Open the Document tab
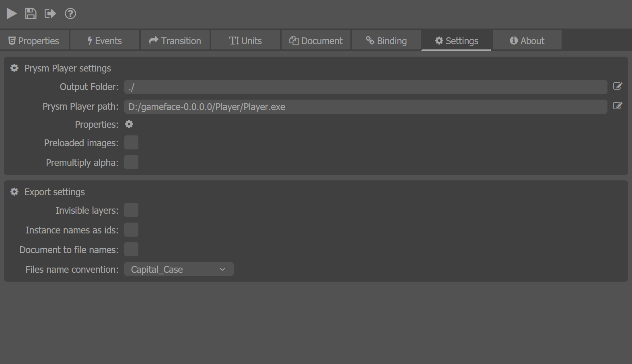Screen dimensions: 632x364 coord(316,41)
